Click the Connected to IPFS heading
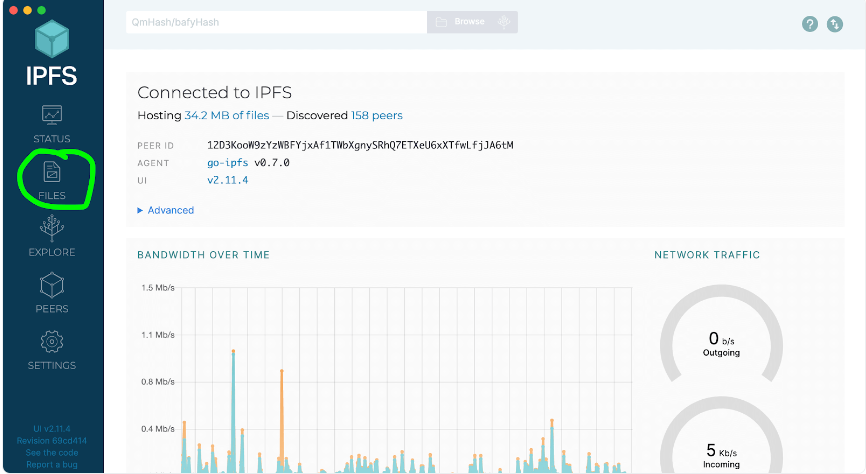This screenshot has height=474, width=866. (214, 92)
